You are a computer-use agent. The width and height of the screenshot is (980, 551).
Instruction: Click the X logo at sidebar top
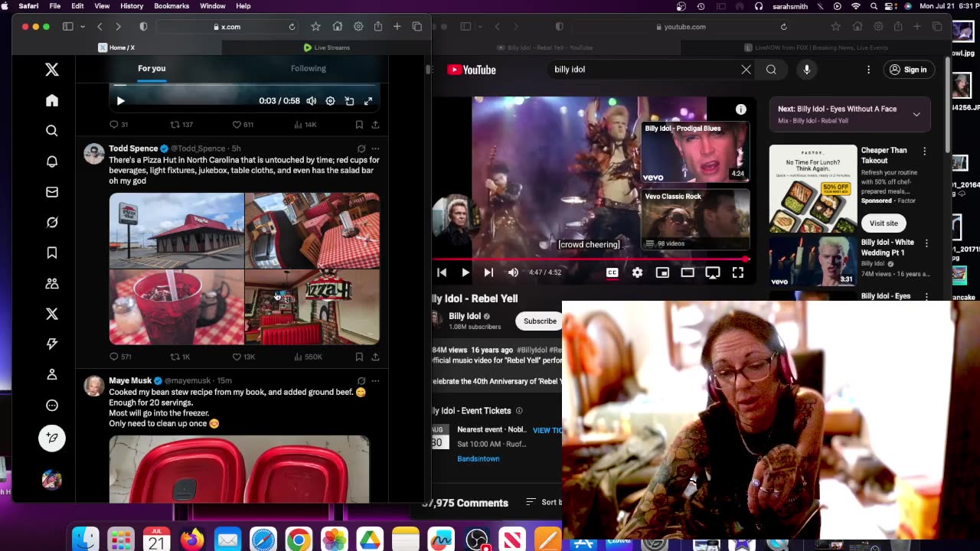(x=52, y=70)
